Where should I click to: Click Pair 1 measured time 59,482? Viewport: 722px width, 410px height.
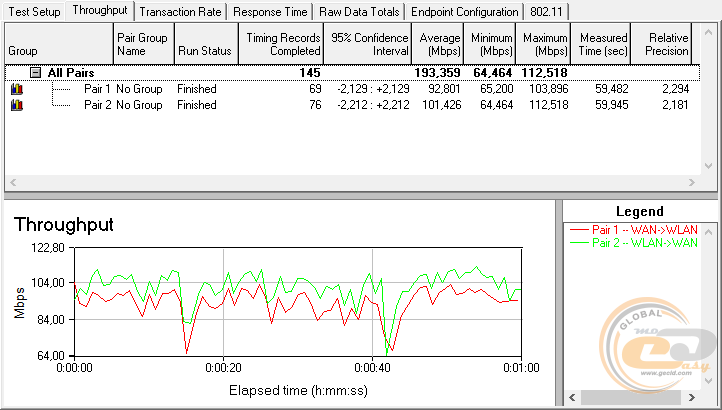click(x=611, y=89)
